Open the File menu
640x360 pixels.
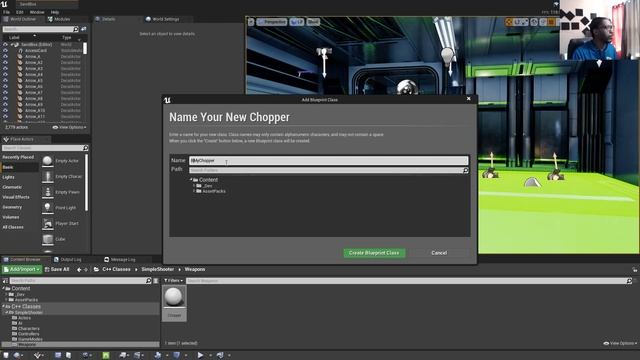click(7, 12)
